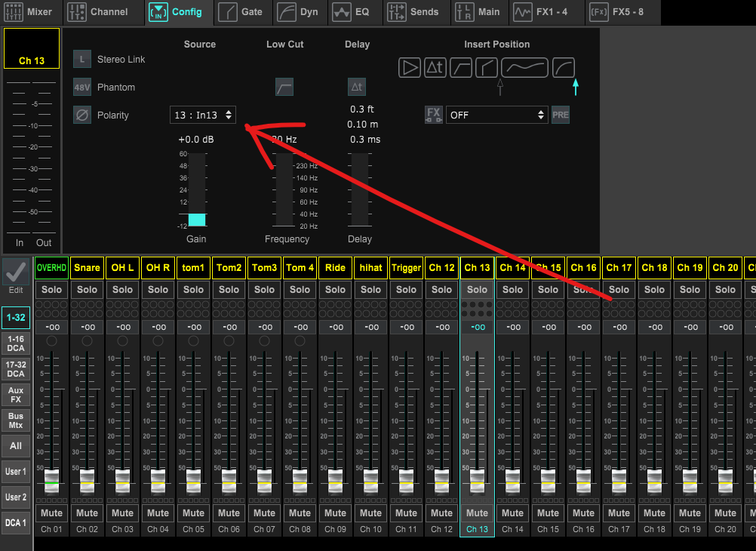
Task: Switch to the EQ tab
Action: coord(353,12)
